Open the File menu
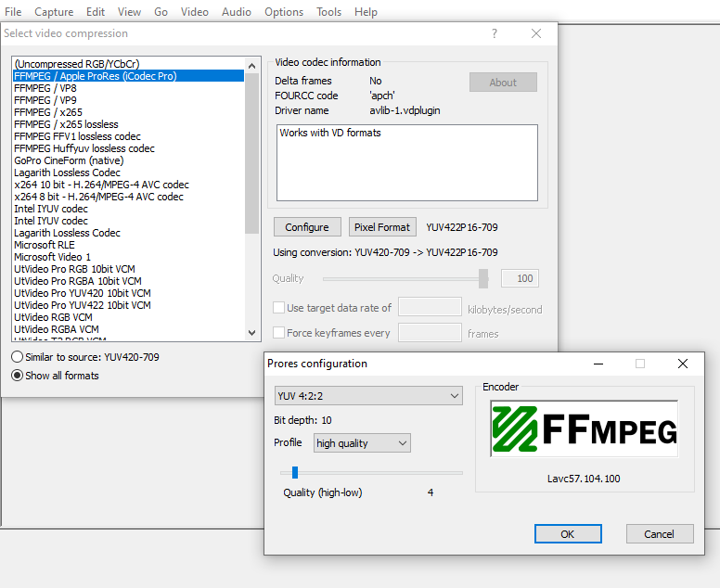This screenshot has height=588, width=720. pos(13,12)
